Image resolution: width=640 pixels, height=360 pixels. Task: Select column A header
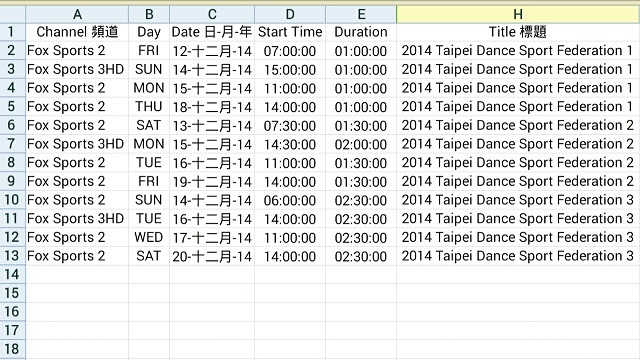(x=77, y=14)
